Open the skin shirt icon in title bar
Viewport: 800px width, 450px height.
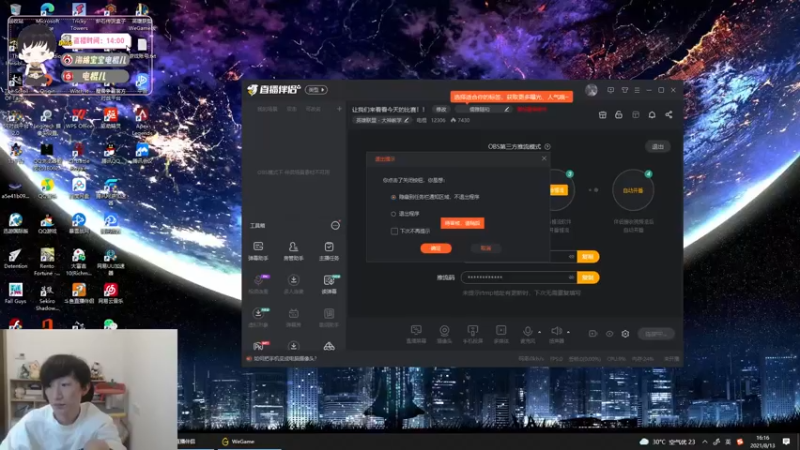[x=624, y=90]
